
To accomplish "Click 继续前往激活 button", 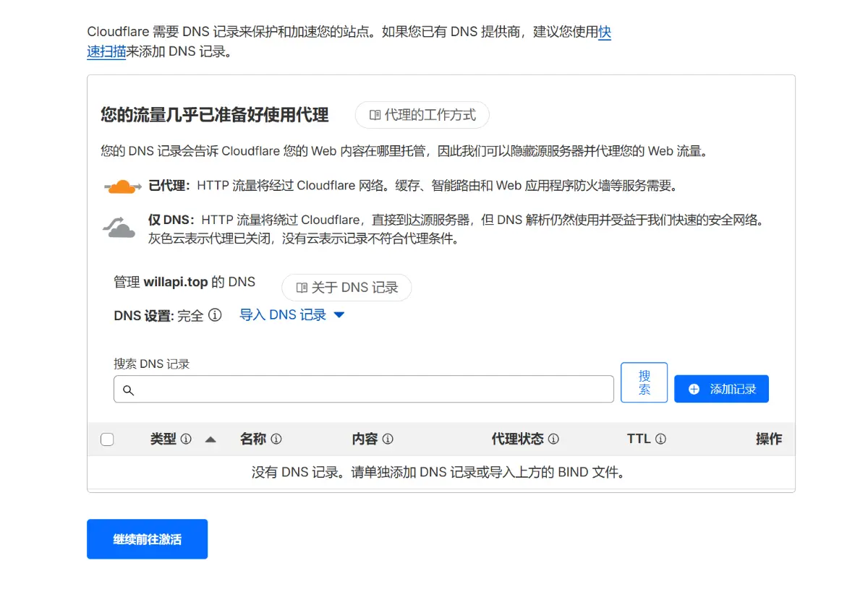I will [148, 539].
